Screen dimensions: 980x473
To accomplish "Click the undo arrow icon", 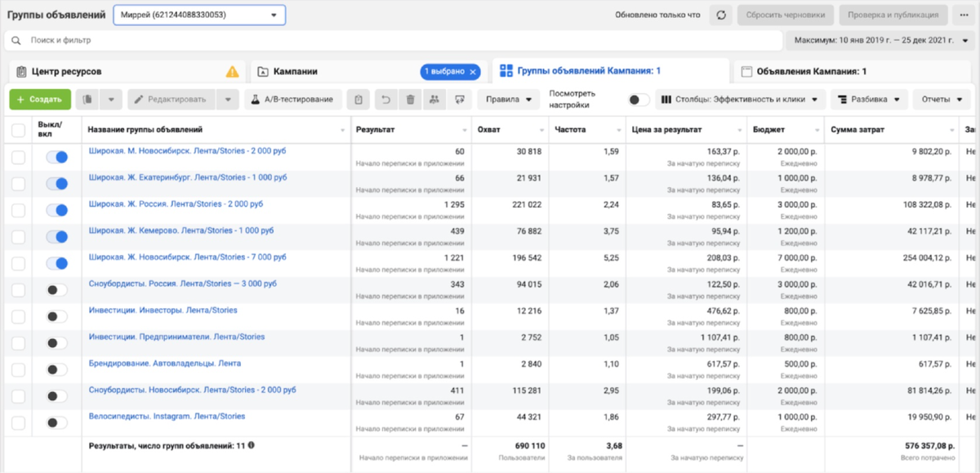I will pos(386,99).
